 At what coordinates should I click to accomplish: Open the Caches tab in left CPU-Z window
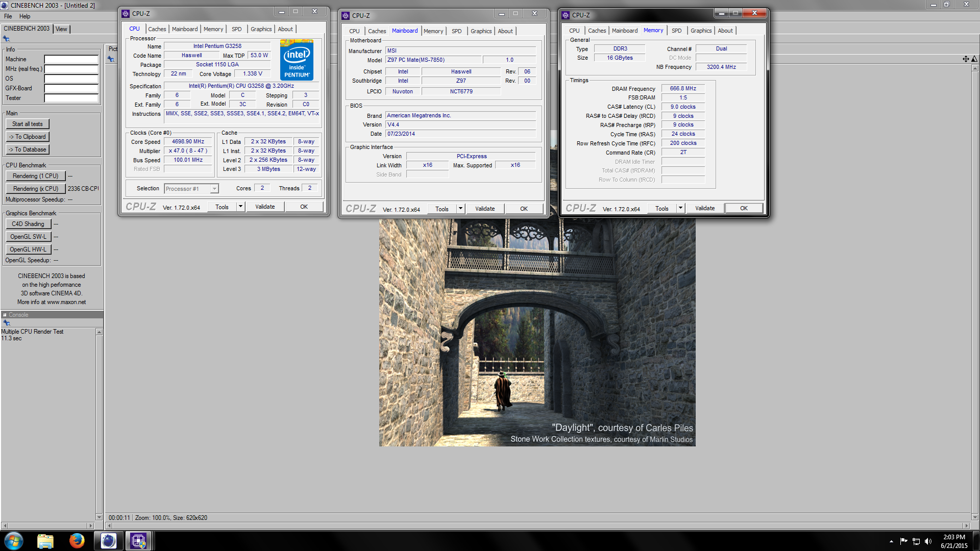point(157,30)
